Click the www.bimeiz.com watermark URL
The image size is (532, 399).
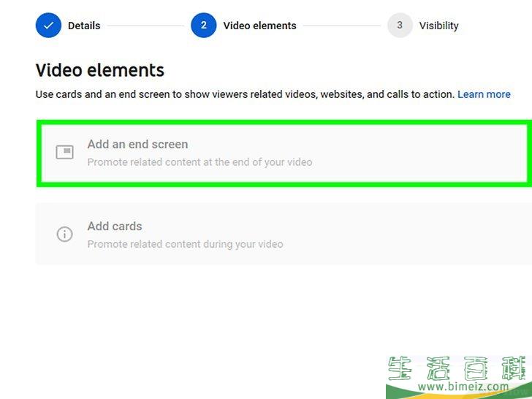463,387
